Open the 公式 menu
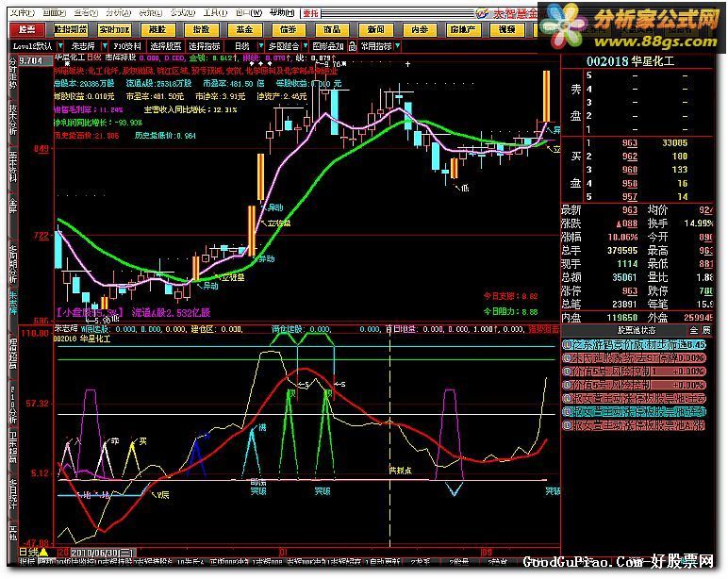Image resolution: width=728 pixels, height=579 pixels. [x=182, y=13]
